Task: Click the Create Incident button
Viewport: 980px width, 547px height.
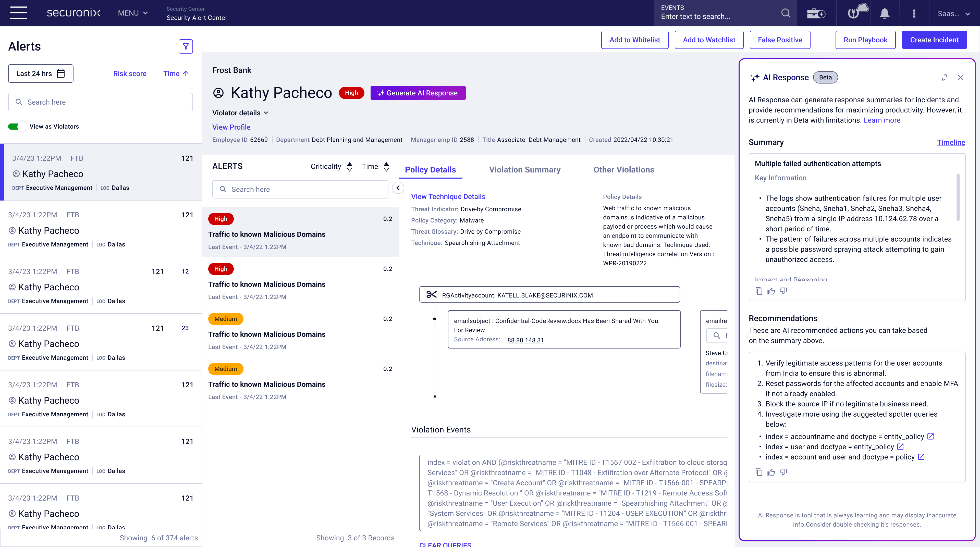Action: pyautogui.click(x=934, y=40)
